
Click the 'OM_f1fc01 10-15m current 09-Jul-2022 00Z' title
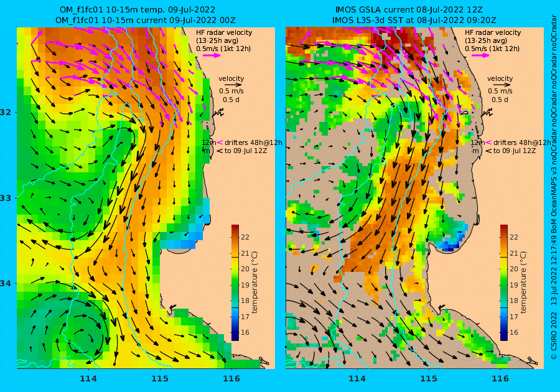coord(146,21)
